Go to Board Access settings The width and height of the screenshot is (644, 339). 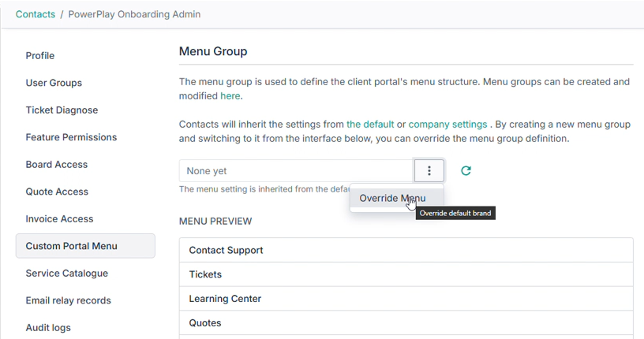click(57, 165)
